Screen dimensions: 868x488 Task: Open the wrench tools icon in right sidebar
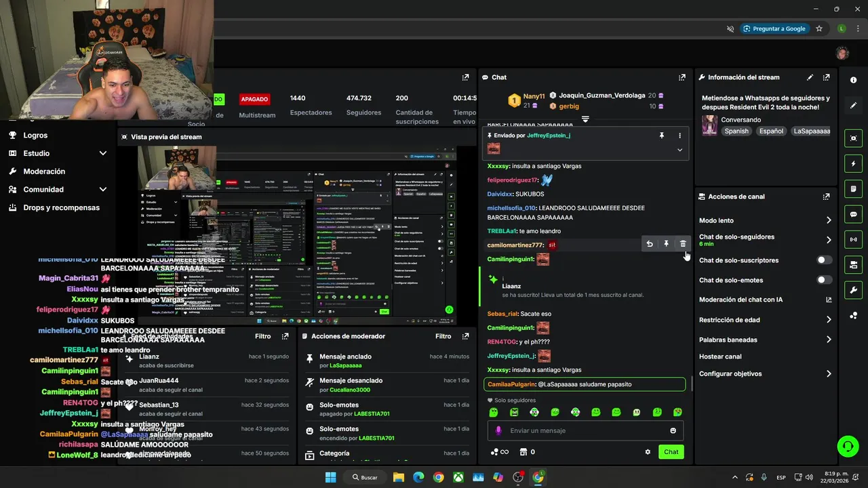click(853, 290)
